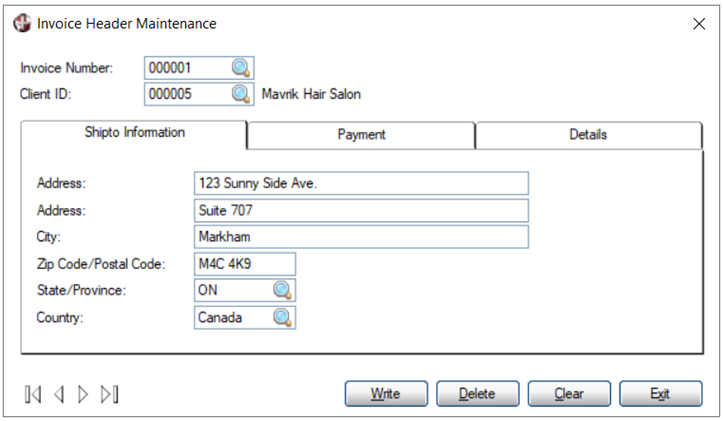The height and width of the screenshot is (421, 723).
Task: Click the Exit button
Action: click(x=660, y=394)
